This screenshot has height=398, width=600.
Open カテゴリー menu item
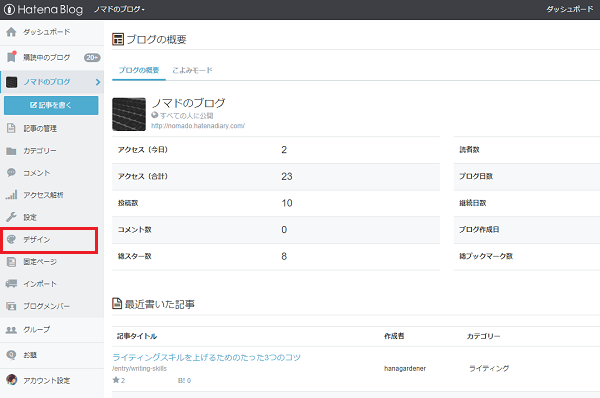pyautogui.click(x=52, y=151)
